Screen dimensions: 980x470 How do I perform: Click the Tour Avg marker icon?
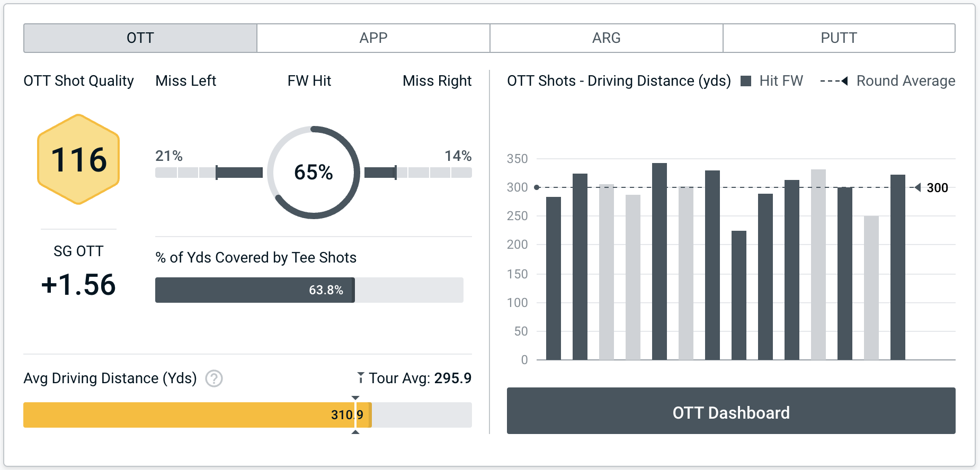[x=361, y=377]
